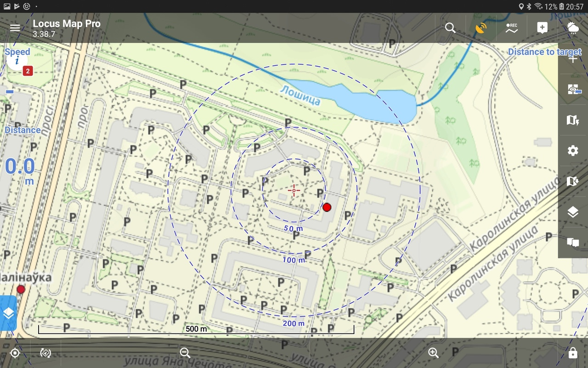
Task: Open the search magnifier icon
Action: (x=450, y=28)
